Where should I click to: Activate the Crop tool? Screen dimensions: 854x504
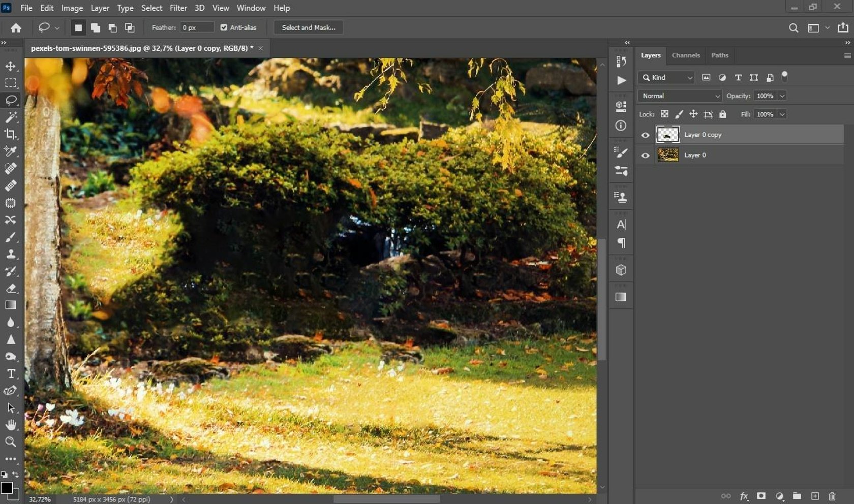click(x=11, y=135)
